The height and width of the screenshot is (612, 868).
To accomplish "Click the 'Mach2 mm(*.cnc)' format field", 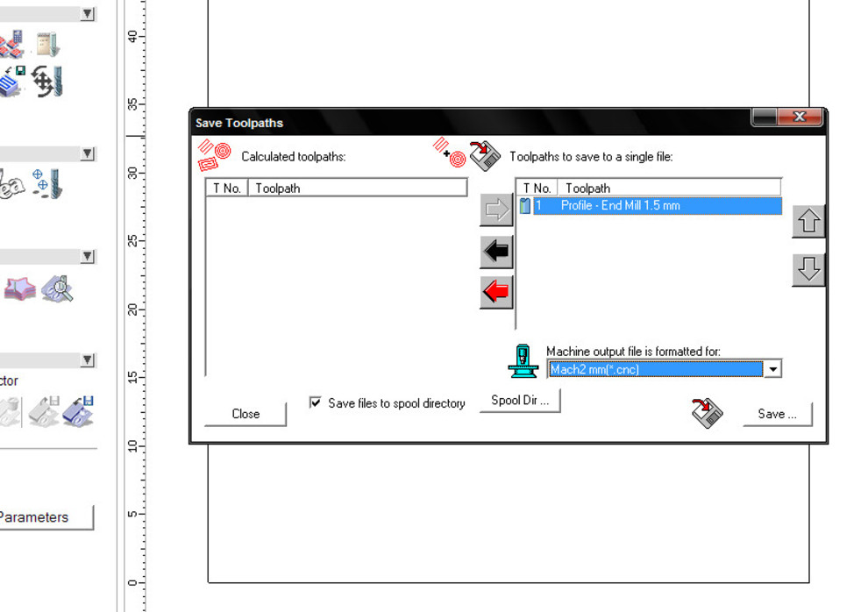I will [x=655, y=369].
